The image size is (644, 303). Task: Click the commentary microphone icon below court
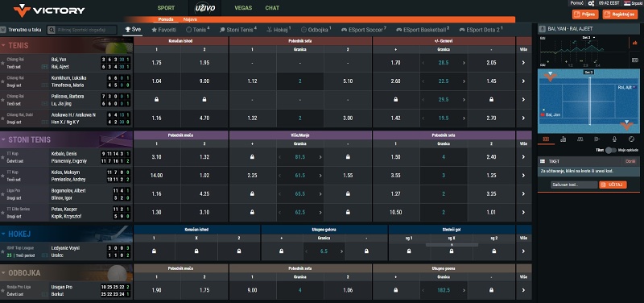pos(614,139)
